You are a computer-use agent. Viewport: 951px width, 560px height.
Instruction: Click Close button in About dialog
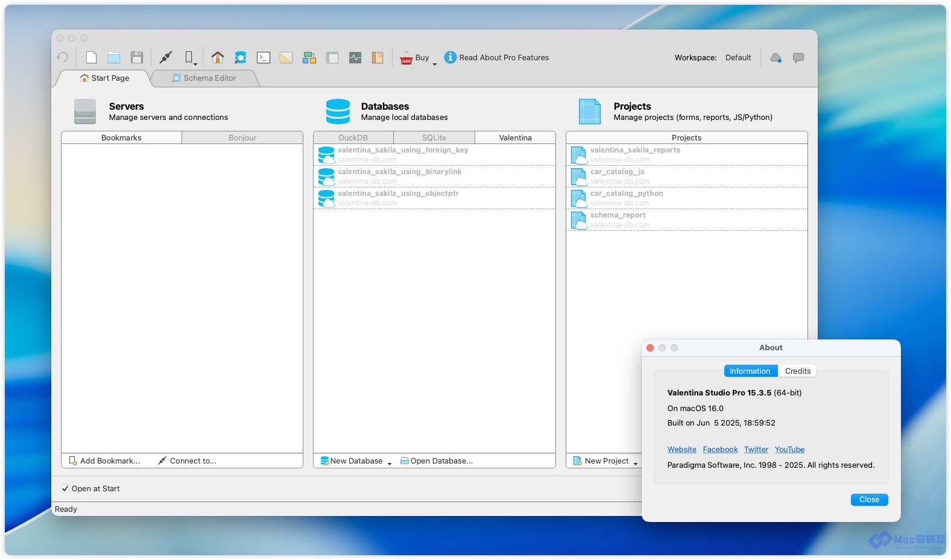[869, 499]
